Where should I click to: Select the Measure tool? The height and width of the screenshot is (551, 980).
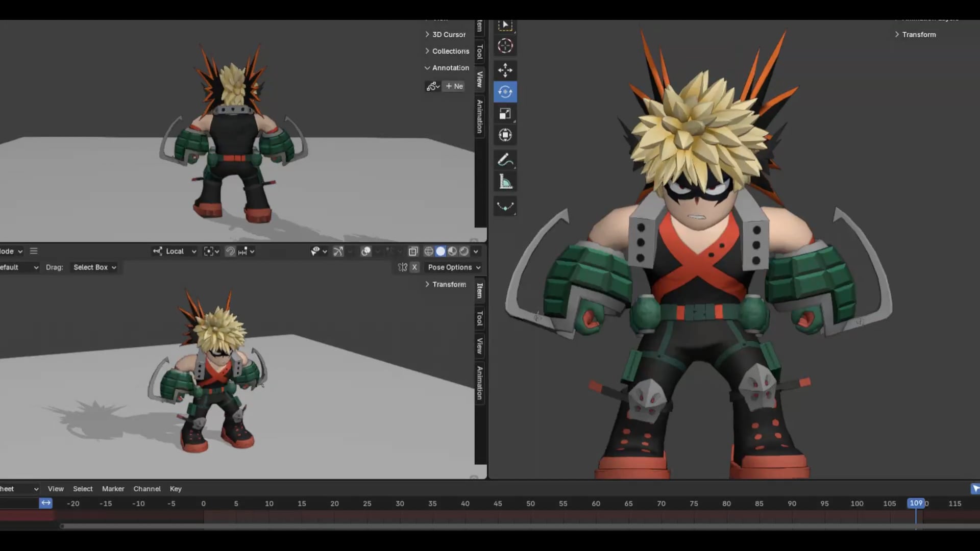coord(505,181)
